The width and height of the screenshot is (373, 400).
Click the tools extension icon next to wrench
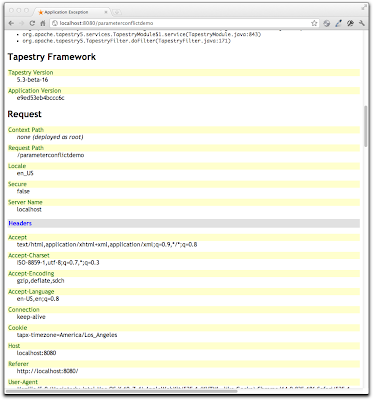point(350,23)
